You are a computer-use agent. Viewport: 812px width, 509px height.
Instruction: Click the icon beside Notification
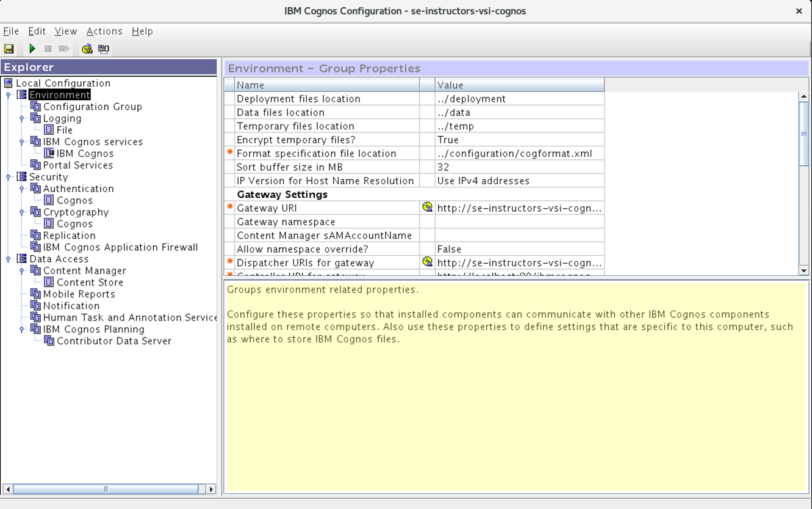(36, 306)
